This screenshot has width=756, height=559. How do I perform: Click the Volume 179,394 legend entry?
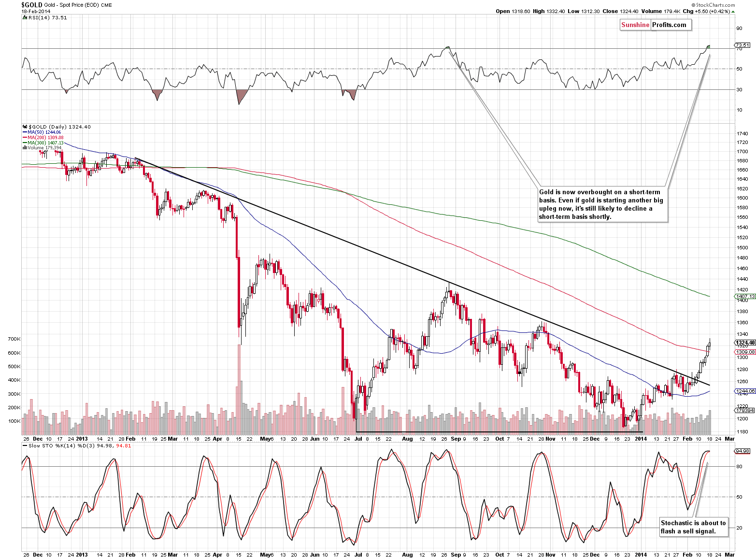(x=44, y=148)
